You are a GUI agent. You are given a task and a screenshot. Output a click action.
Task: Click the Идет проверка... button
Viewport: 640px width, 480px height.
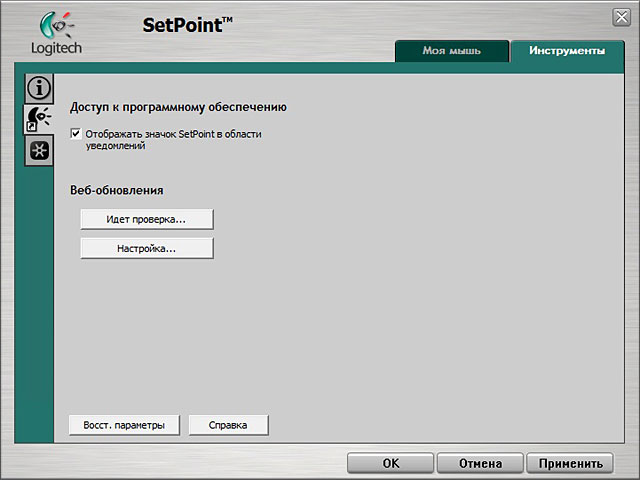[147, 219]
